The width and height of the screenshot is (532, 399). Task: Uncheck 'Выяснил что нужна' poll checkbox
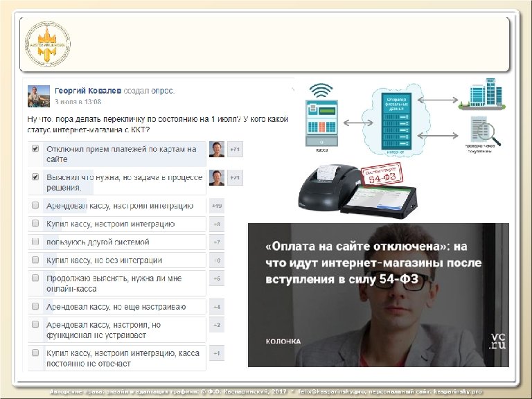click(x=35, y=177)
